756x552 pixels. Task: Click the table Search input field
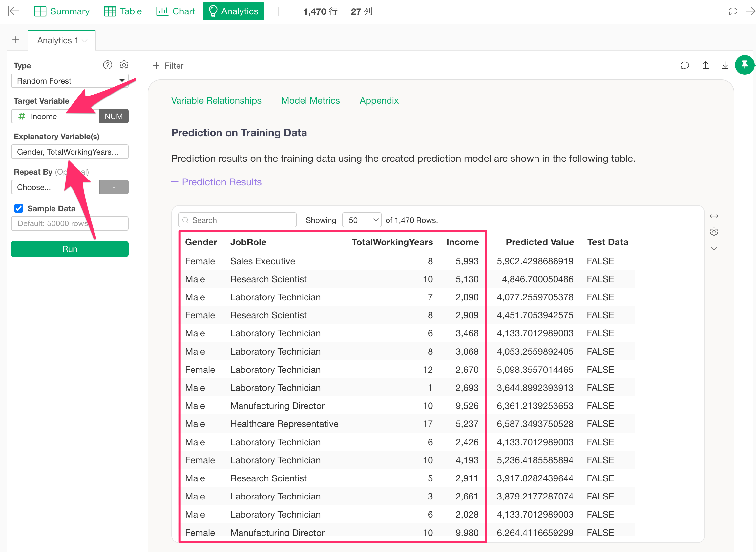[238, 220]
